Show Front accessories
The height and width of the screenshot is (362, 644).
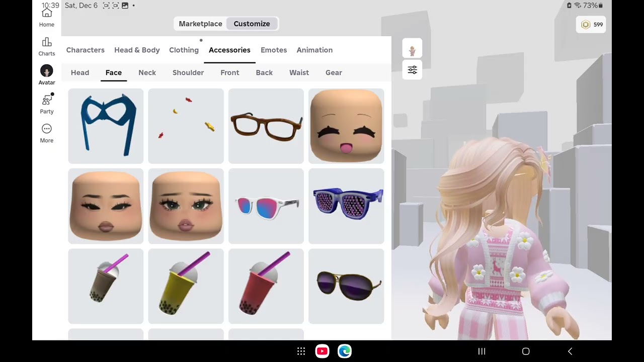230,72
